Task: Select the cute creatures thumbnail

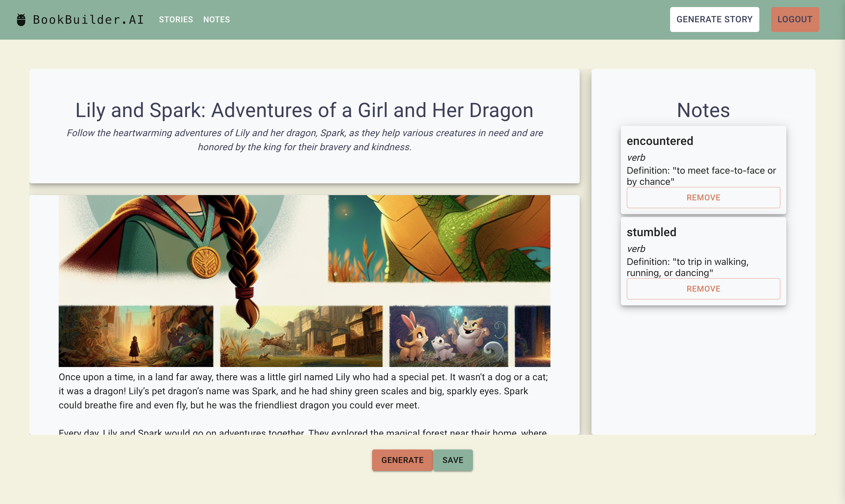Action: (448, 336)
